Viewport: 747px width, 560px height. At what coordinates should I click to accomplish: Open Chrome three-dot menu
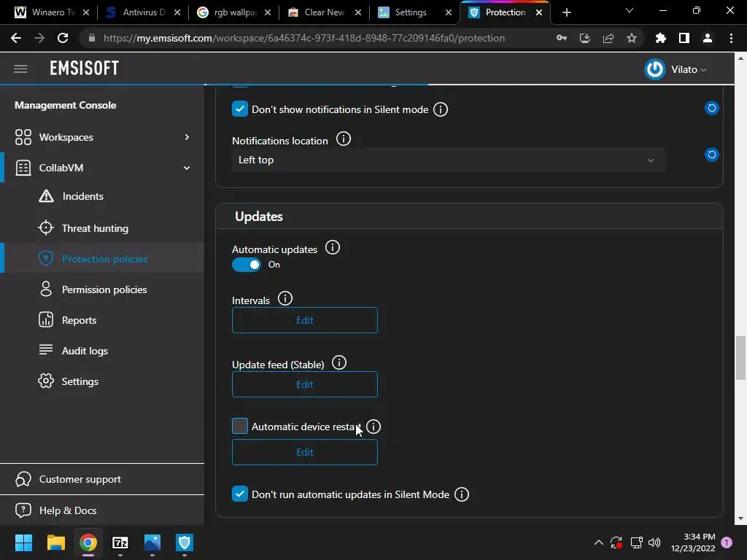point(731,38)
